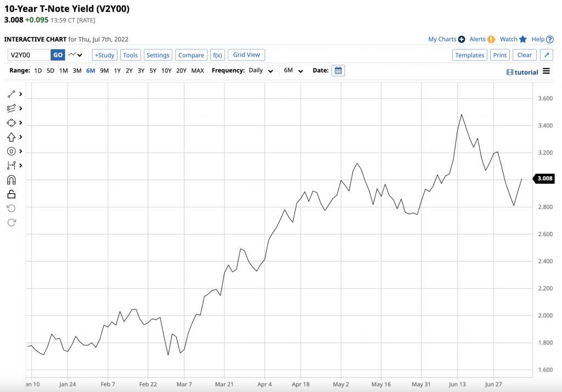Select the circled-zero marker tool icon
Viewport: 562px width, 392px height.
(x=11, y=152)
